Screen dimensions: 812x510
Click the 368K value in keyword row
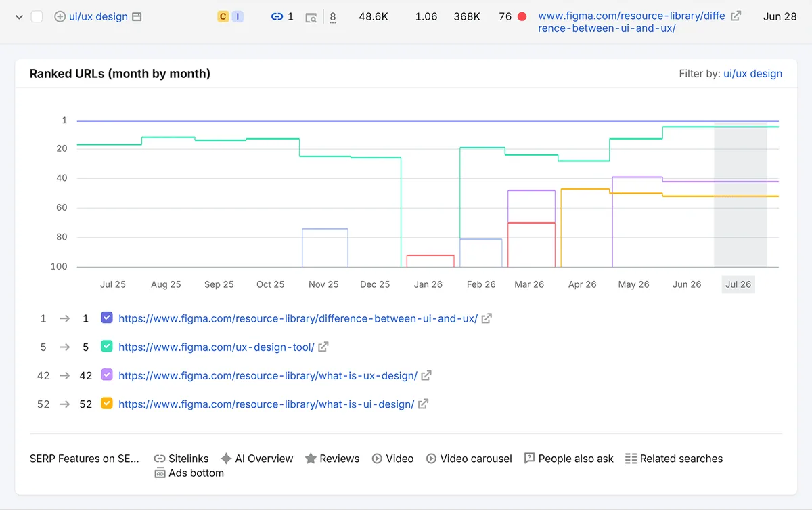click(467, 16)
